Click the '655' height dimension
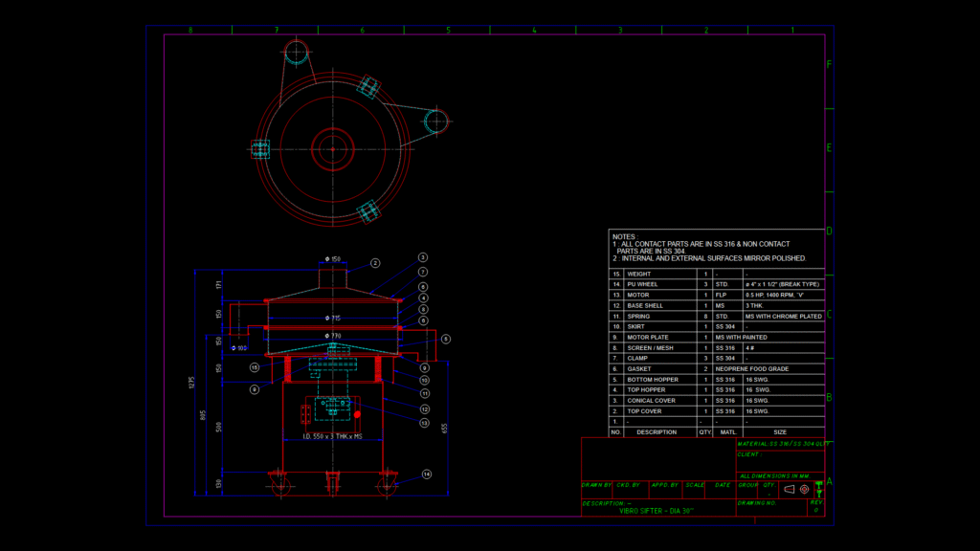980x551 pixels. click(444, 429)
